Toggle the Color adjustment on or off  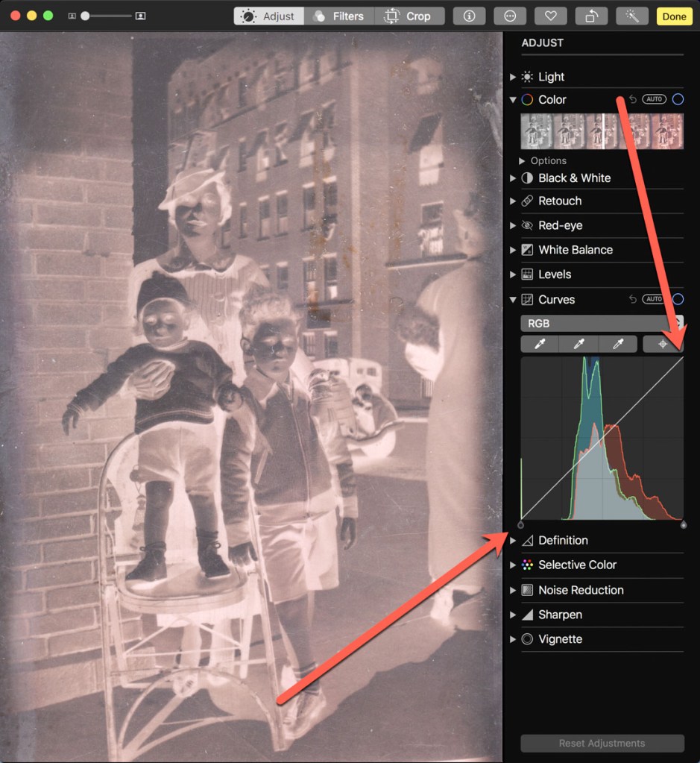pyautogui.click(x=677, y=98)
